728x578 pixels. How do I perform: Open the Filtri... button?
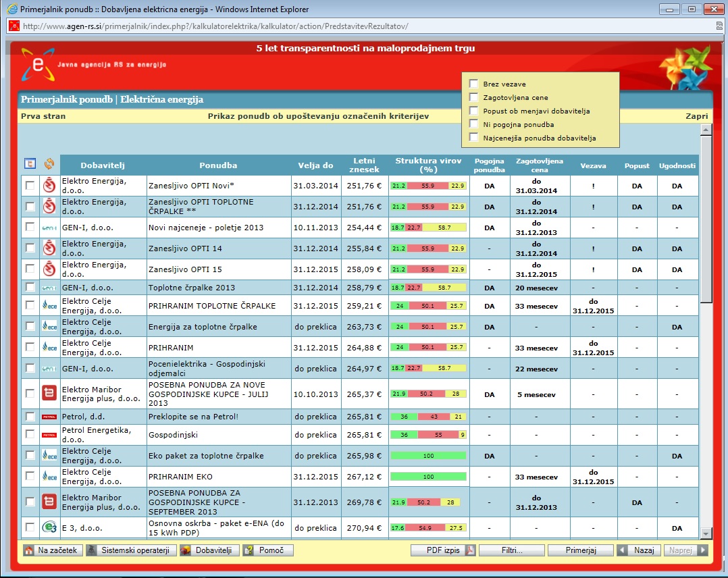(512, 550)
